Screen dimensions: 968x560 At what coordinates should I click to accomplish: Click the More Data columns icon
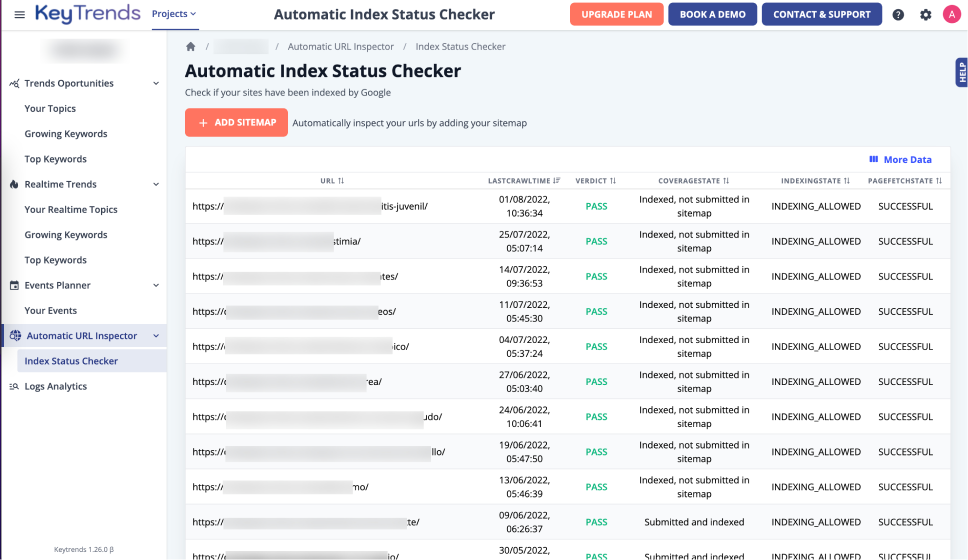(874, 159)
